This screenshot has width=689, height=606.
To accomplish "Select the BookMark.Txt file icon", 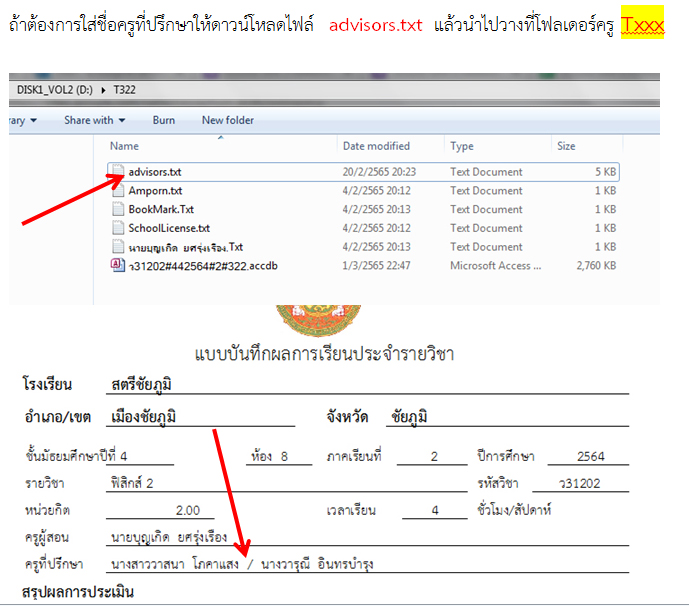I will (118, 209).
